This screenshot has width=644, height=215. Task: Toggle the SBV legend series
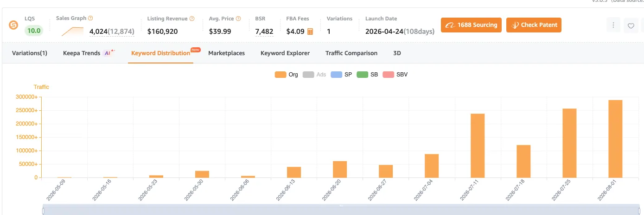(395, 74)
